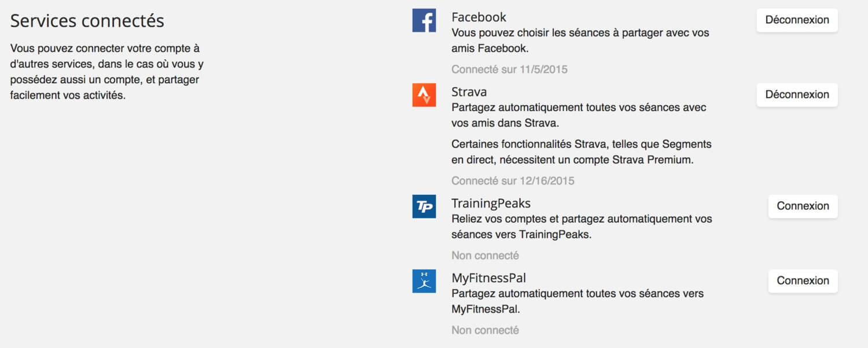Click the TrainingPeaks TP logo icon
Image resolution: width=868 pixels, height=348 pixels.
[424, 206]
